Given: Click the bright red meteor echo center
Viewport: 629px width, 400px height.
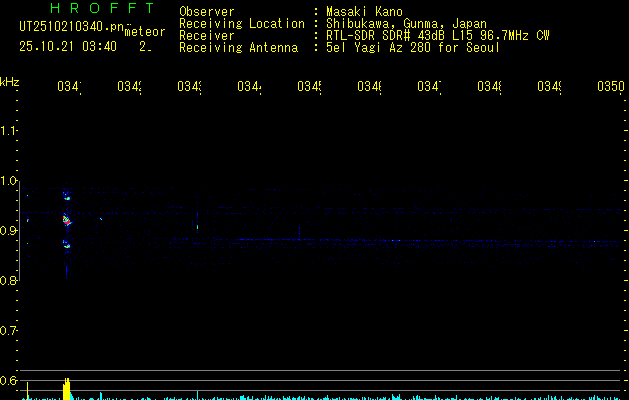Looking at the screenshot, I should 67,220.
